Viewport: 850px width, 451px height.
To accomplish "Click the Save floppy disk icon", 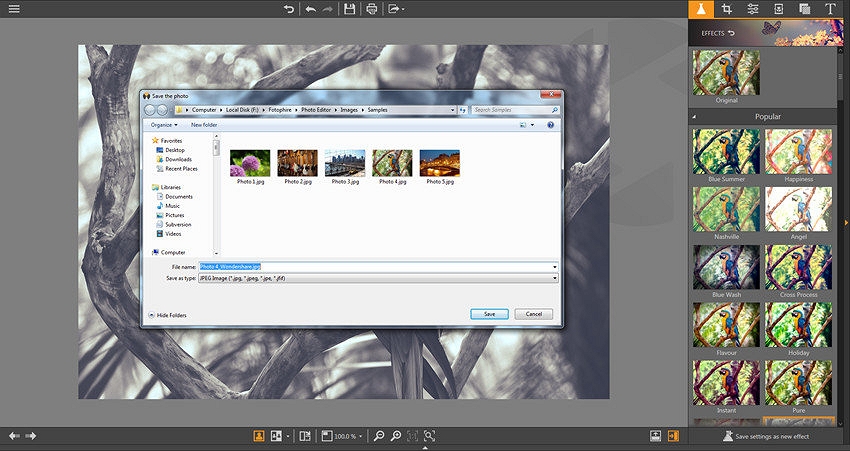I will (349, 9).
